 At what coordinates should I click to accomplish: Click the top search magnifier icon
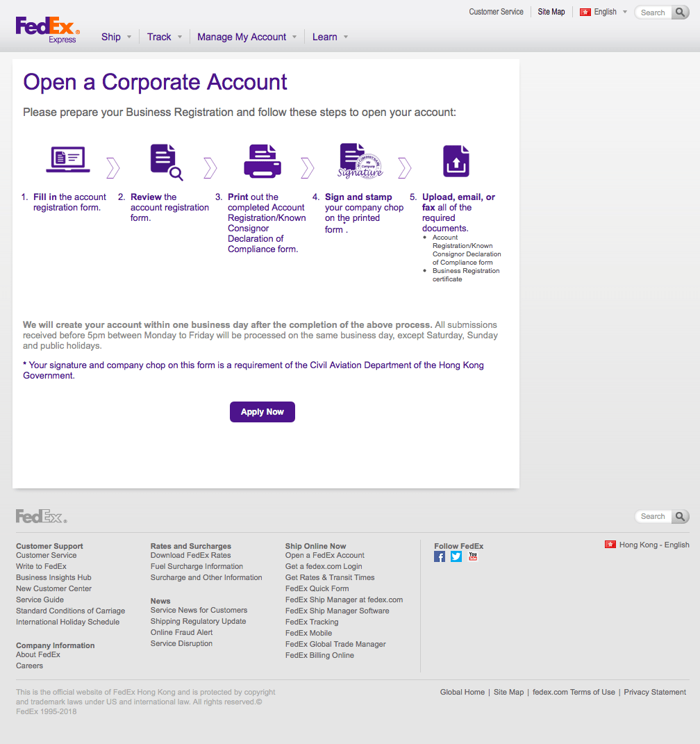(x=681, y=12)
